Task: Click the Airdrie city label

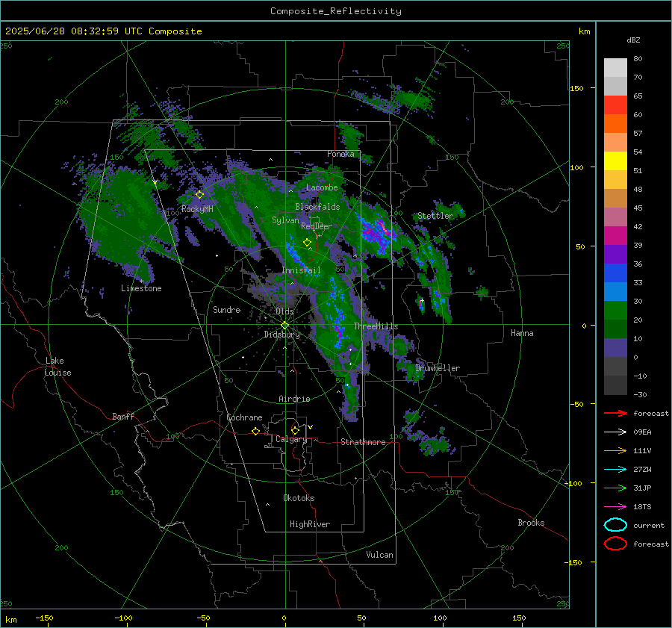Action: [294, 399]
